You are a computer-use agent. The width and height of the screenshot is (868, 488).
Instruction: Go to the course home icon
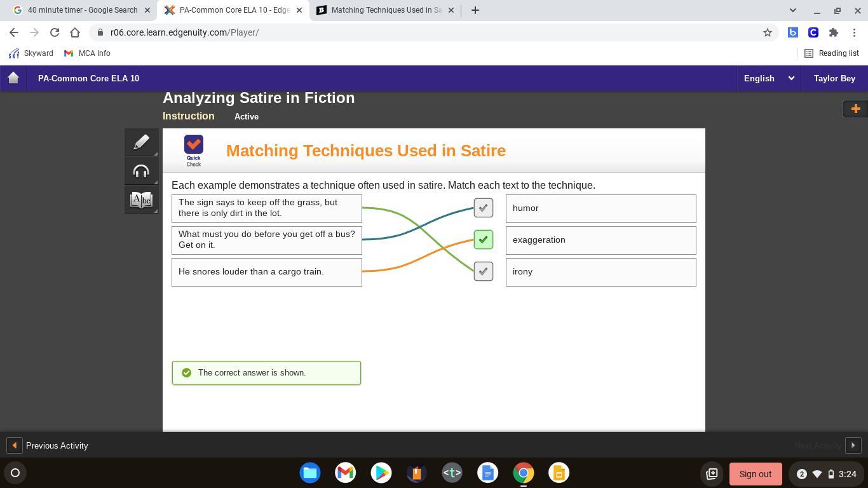click(13, 78)
